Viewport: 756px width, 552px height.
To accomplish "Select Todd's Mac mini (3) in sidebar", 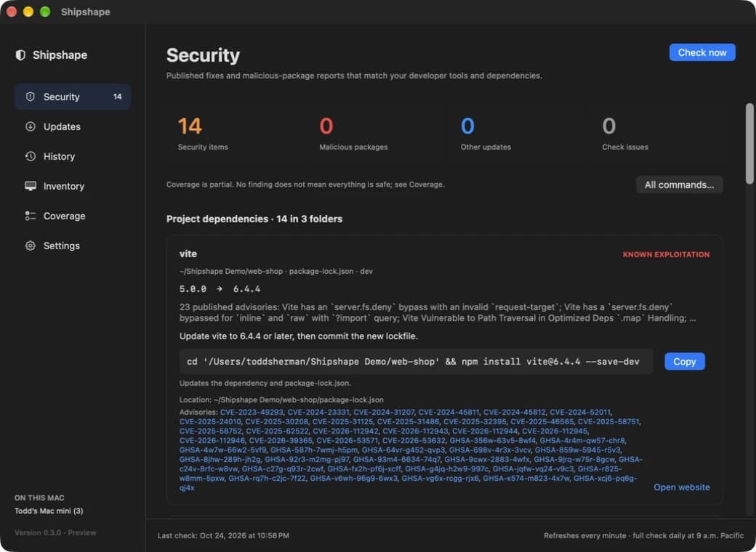I will 49,511.
